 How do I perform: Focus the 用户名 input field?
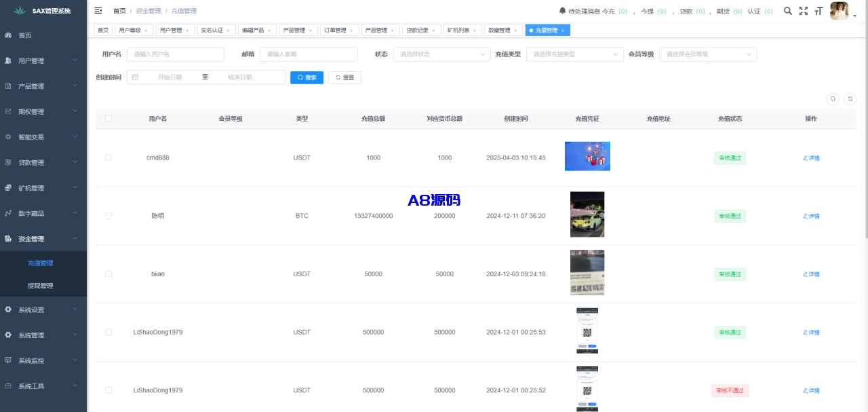click(x=175, y=54)
